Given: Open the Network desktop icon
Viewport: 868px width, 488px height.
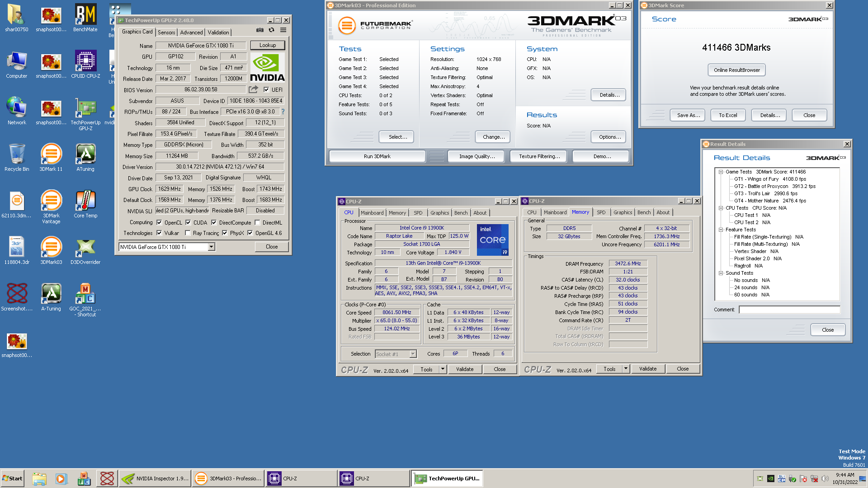Looking at the screenshot, I should point(17,111).
